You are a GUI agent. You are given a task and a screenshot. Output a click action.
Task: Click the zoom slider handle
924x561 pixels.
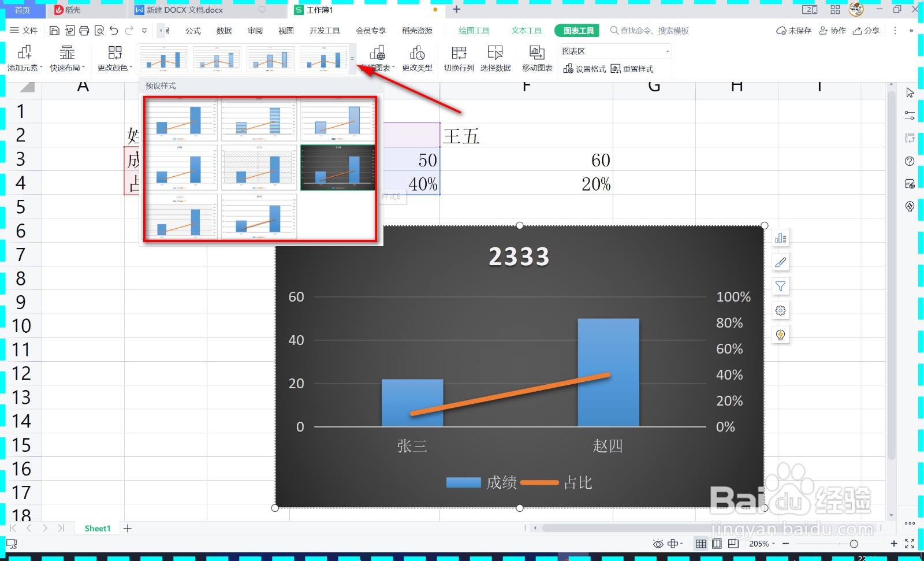tap(854, 544)
